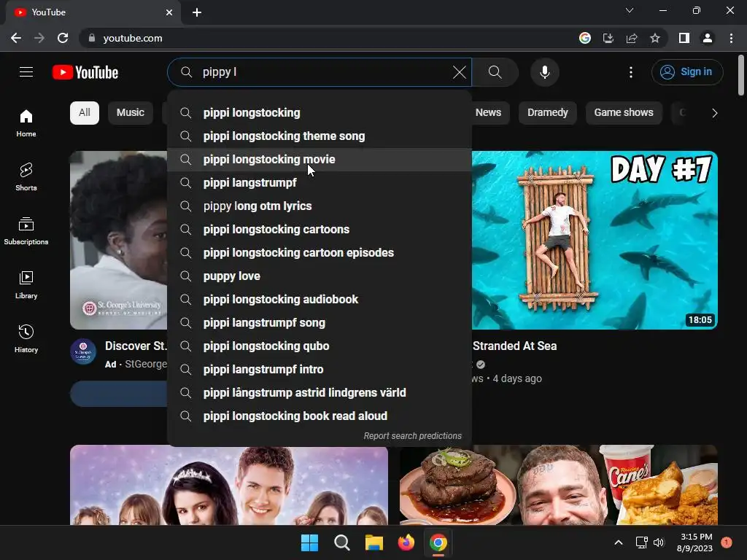Click the install app icon in address bar
The height and width of the screenshot is (560, 747).
pyautogui.click(x=608, y=38)
